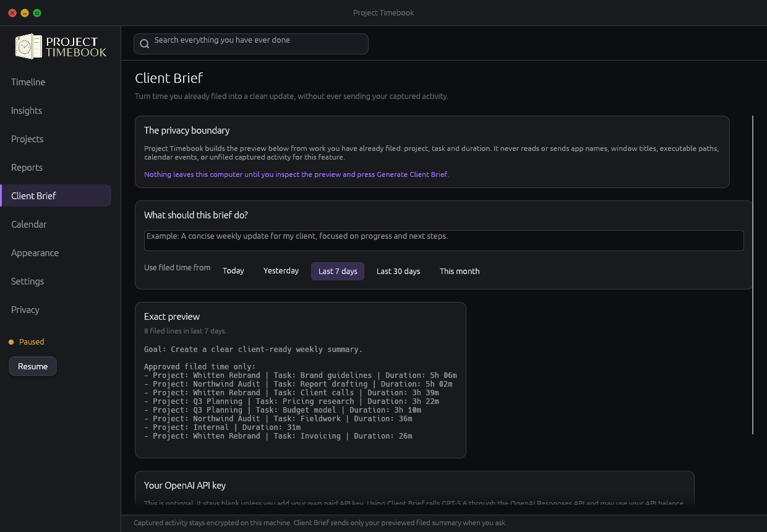Click the "Your OpenAI API key" heading
Image resolution: width=767 pixels, height=532 pixels.
(185, 486)
